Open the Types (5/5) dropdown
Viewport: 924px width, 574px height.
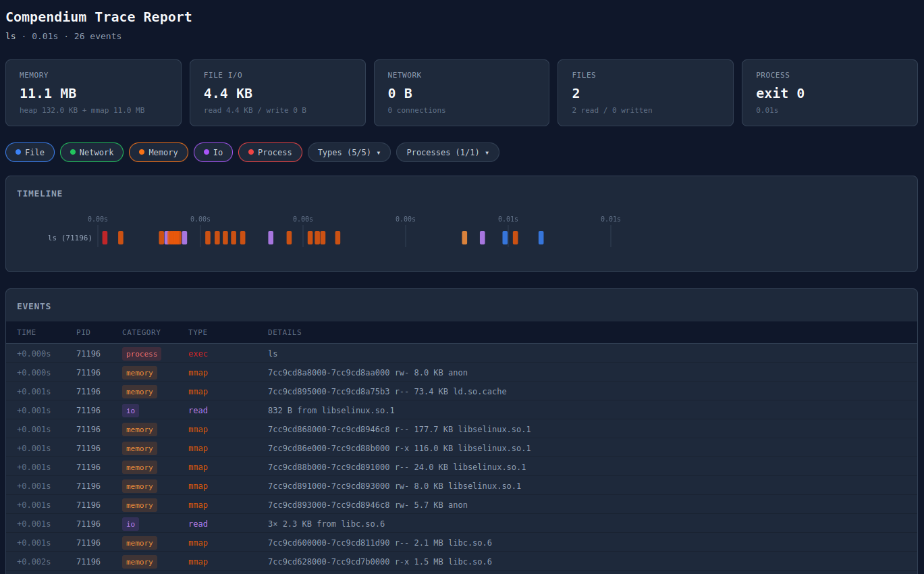[x=348, y=153]
